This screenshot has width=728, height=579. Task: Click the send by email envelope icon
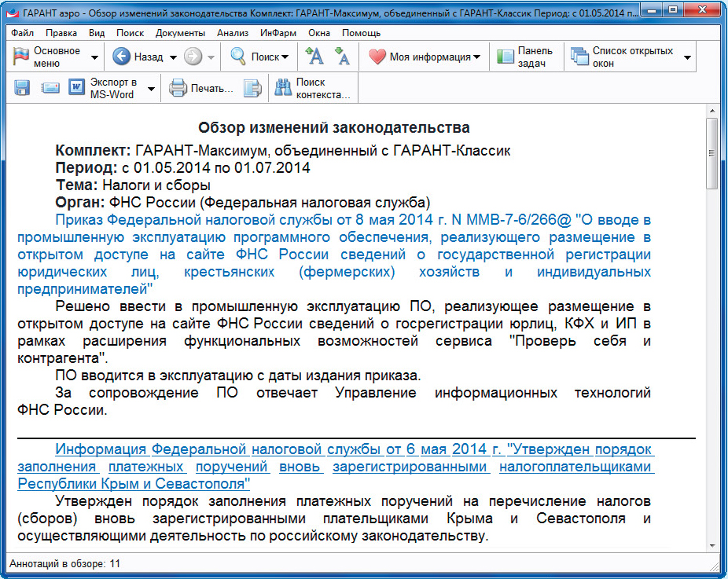[51, 88]
